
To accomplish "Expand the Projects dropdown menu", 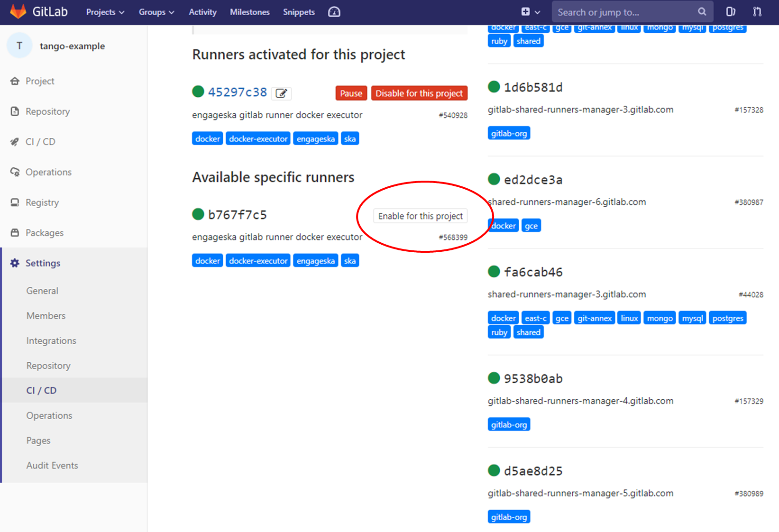I will tap(105, 12).
